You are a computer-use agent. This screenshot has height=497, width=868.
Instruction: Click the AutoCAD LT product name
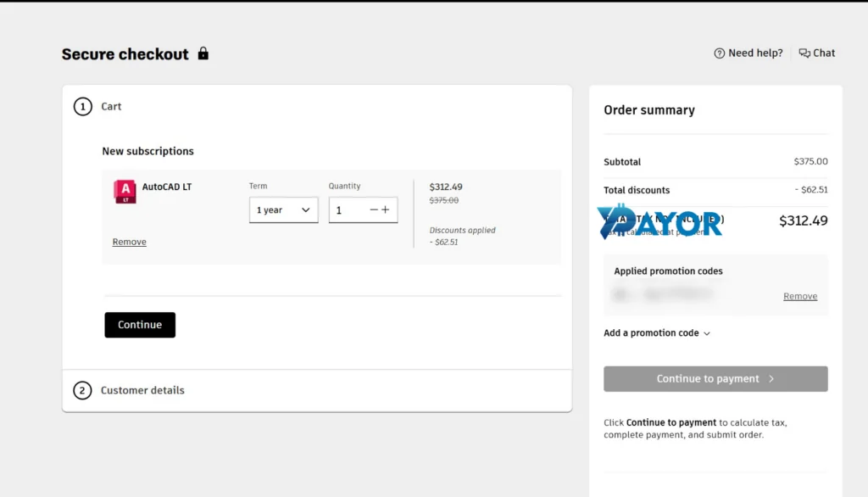click(x=167, y=187)
